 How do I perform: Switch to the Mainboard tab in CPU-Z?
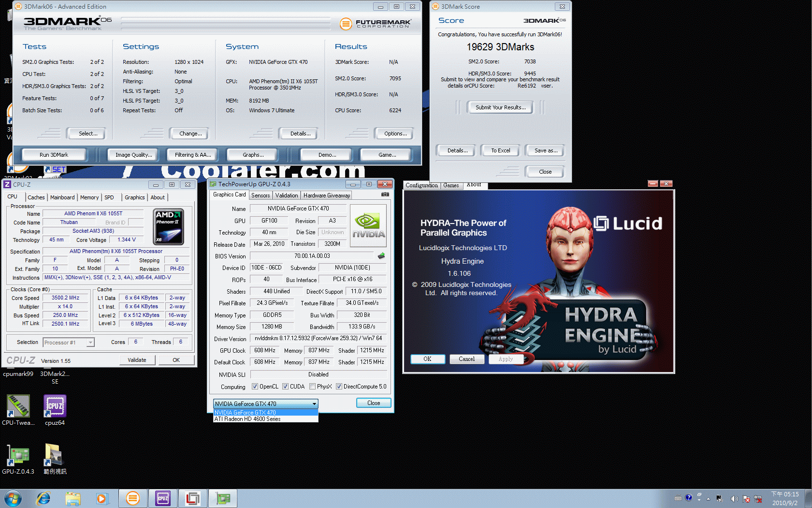click(x=62, y=197)
